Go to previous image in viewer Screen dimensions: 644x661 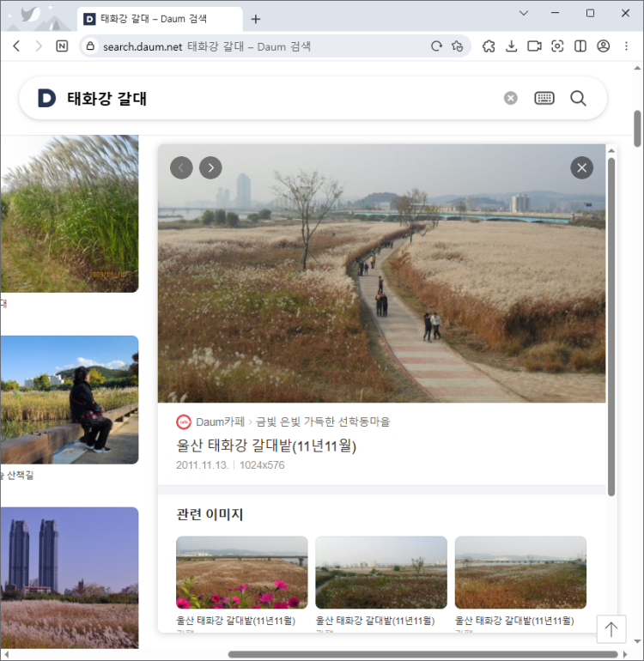pos(181,167)
